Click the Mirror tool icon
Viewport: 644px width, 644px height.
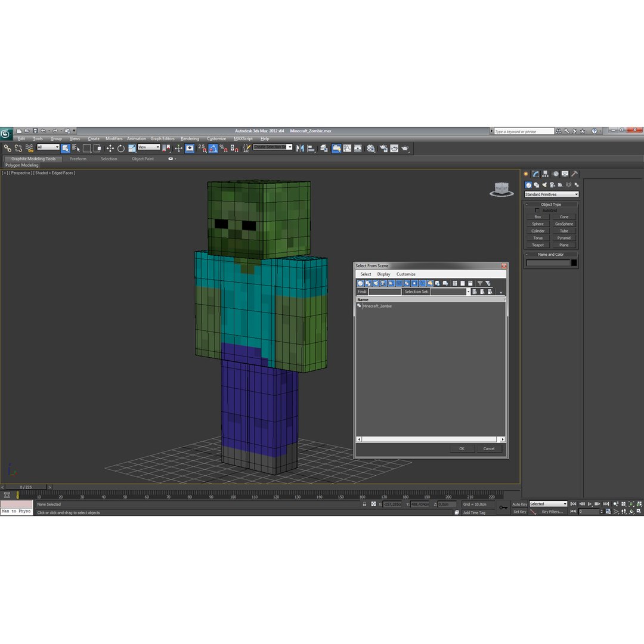coord(300,148)
